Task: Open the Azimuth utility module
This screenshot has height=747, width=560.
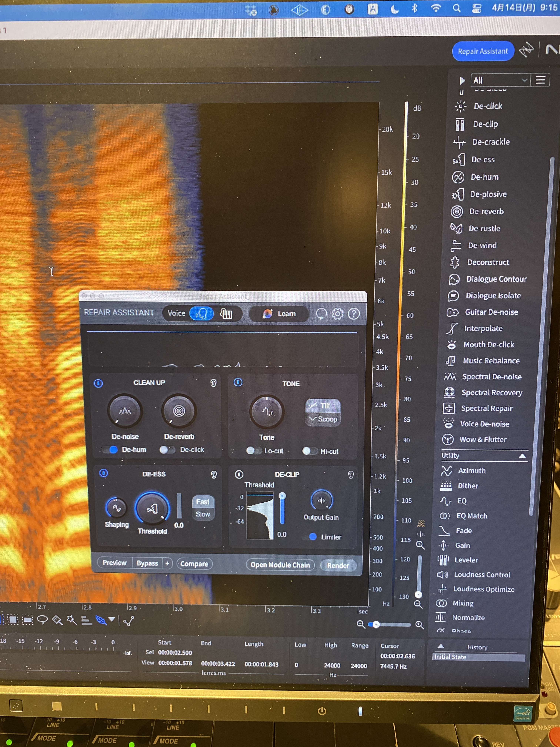Action: [464, 470]
